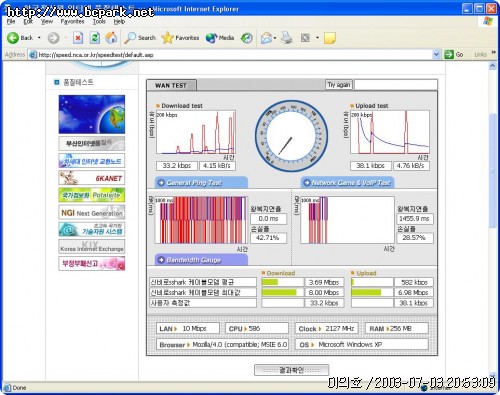Click the OS Microsoft Windows XP field
This screenshot has height=395, width=500.
tap(362, 344)
